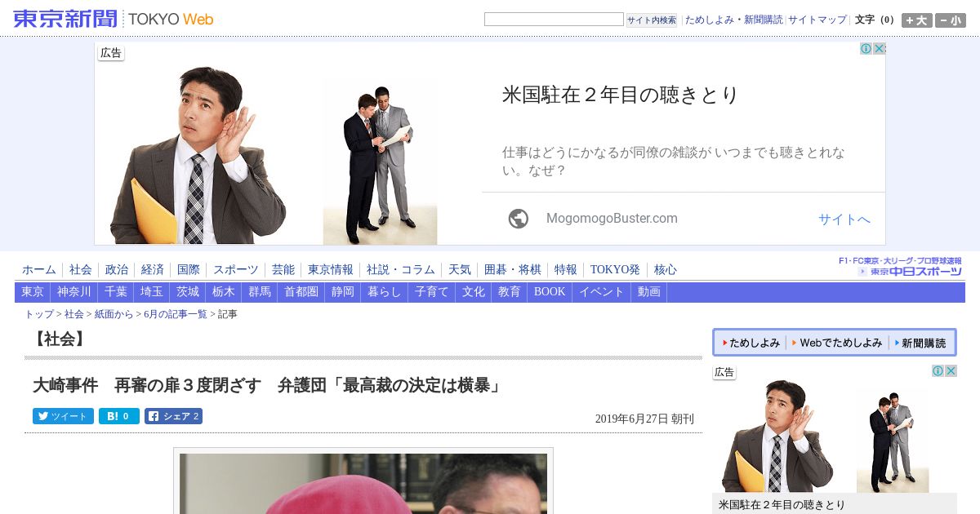
Task: Select イベント in sub-navigation
Action: [x=602, y=292]
